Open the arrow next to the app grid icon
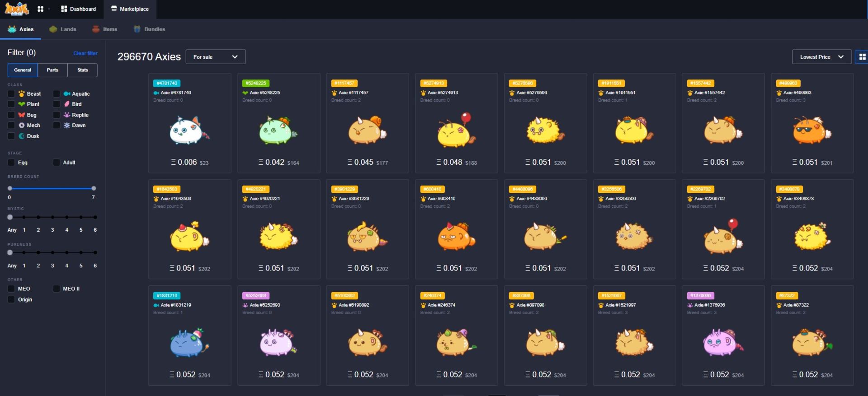The height and width of the screenshot is (396, 868). point(49,9)
